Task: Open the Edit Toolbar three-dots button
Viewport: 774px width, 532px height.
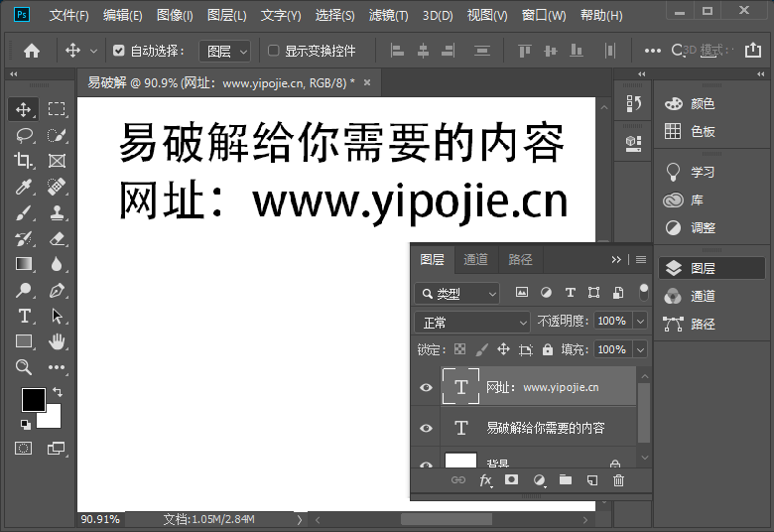Action: coord(57,367)
